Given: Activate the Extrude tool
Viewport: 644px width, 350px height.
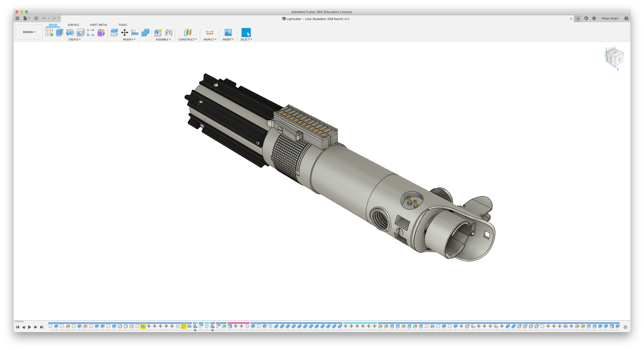Looking at the screenshot, I should click(60, 33).
